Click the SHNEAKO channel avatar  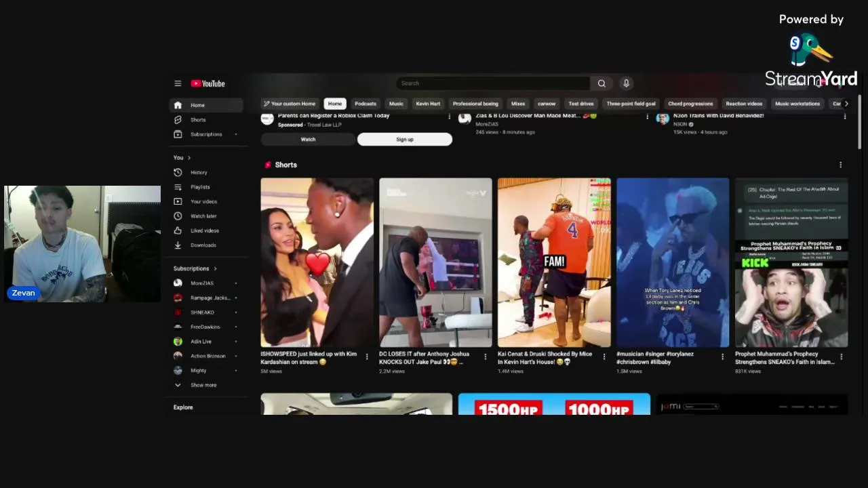(178, 312)
